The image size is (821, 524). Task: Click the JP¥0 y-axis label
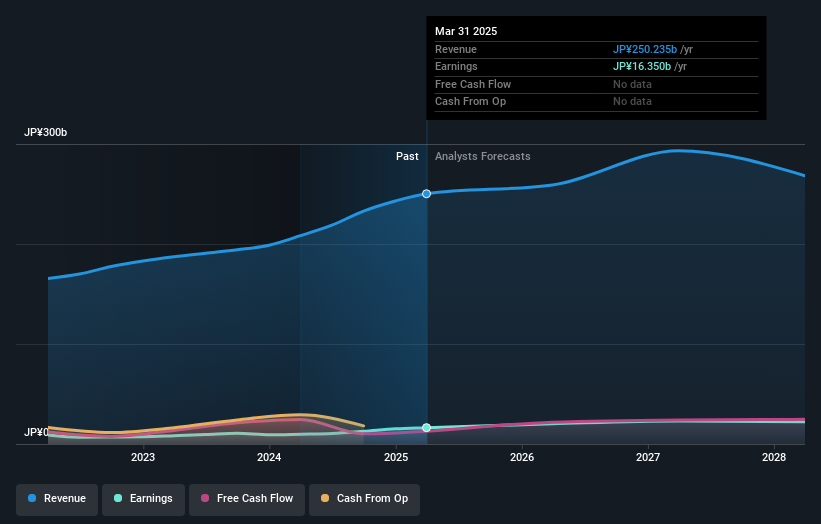[x=36, y=432]
